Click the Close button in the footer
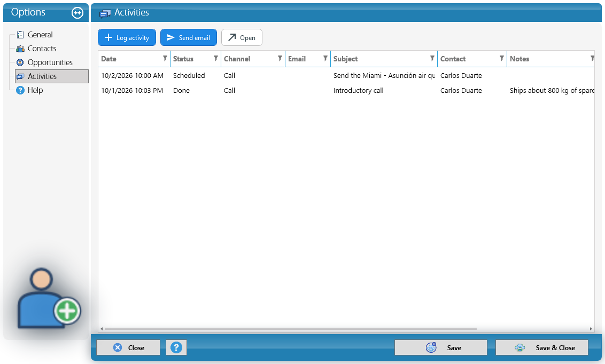The height and width of the screenshot is (364, 605). [x=128, y=347]
